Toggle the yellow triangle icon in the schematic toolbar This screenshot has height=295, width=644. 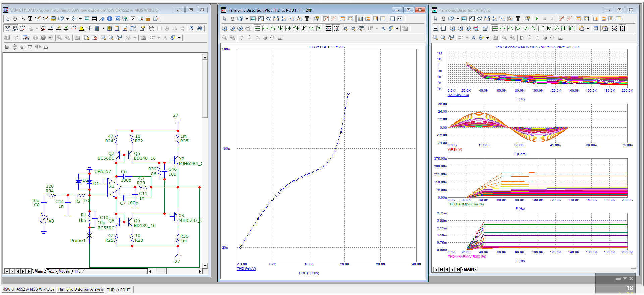pyautogui.click(x=82, y=28)
